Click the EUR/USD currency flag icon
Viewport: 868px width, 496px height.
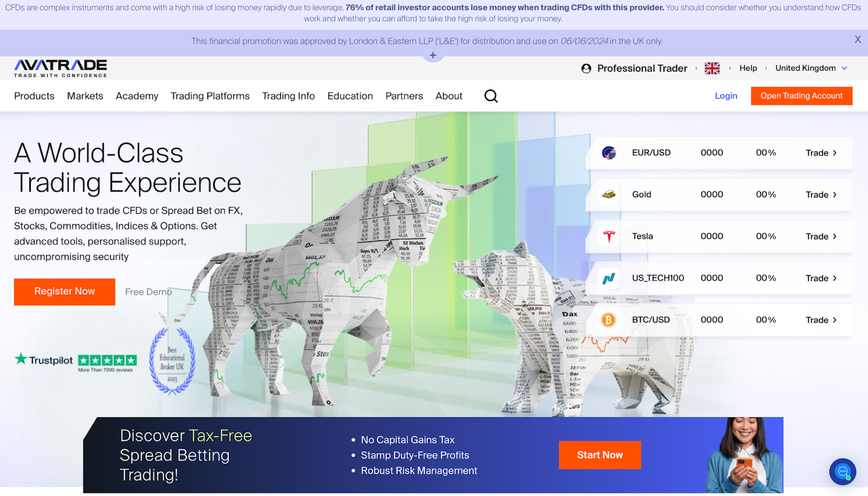click(x=609, y=153)
